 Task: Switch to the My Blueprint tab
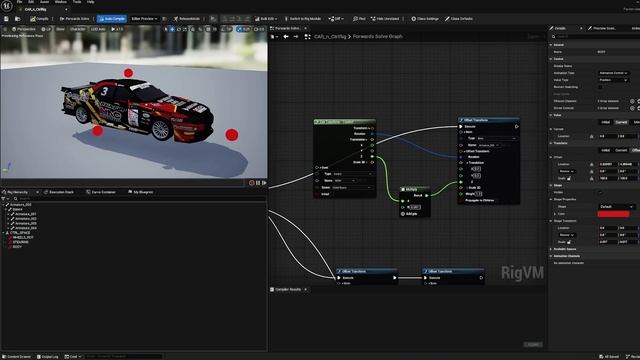(141, 192)
